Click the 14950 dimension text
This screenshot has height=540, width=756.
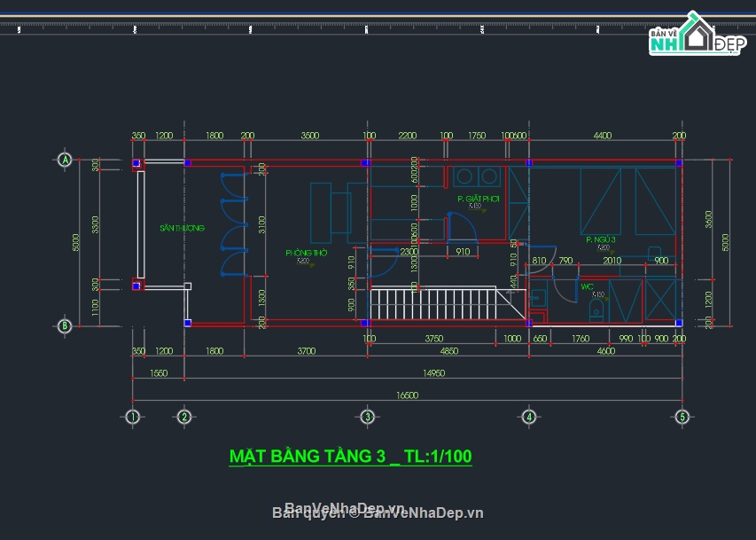pyautogui.click(x=433, y=373)
